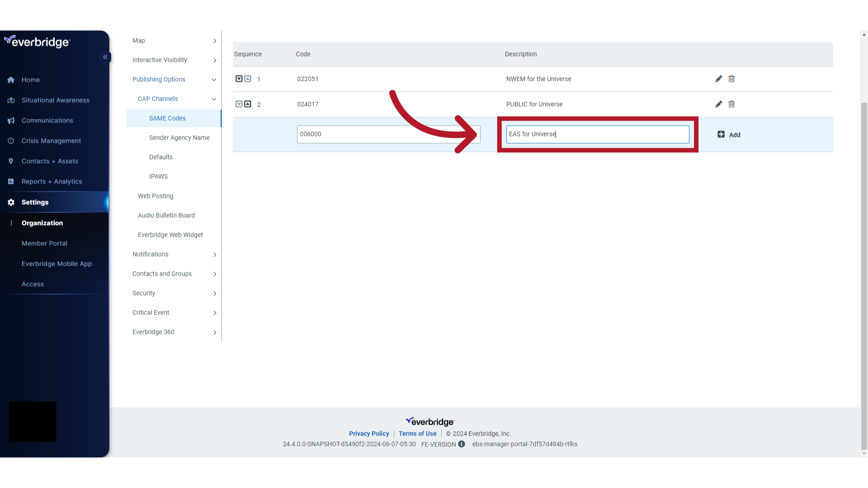The image size is (868, 488).
Task: Move SAME code 022051 down in sequence
Action: click(239, 79)
